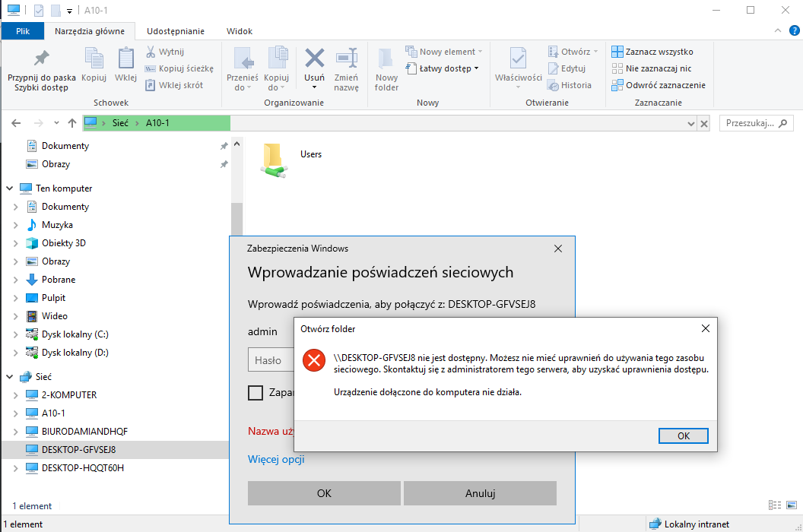Click the Usuń red X icon

point(315,58)
